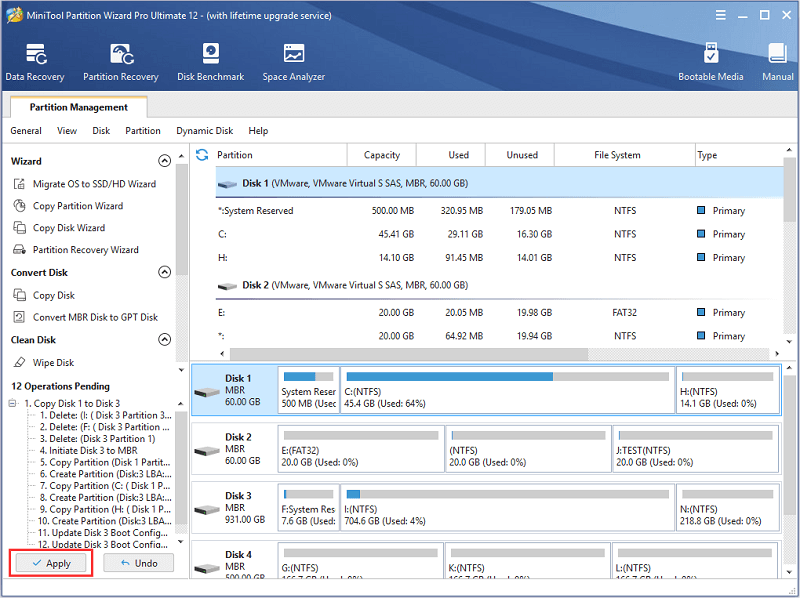Image resolution: width=800 pixels, height=598 pixels.
Task: Sort by the File System column header
Action: 625,155
